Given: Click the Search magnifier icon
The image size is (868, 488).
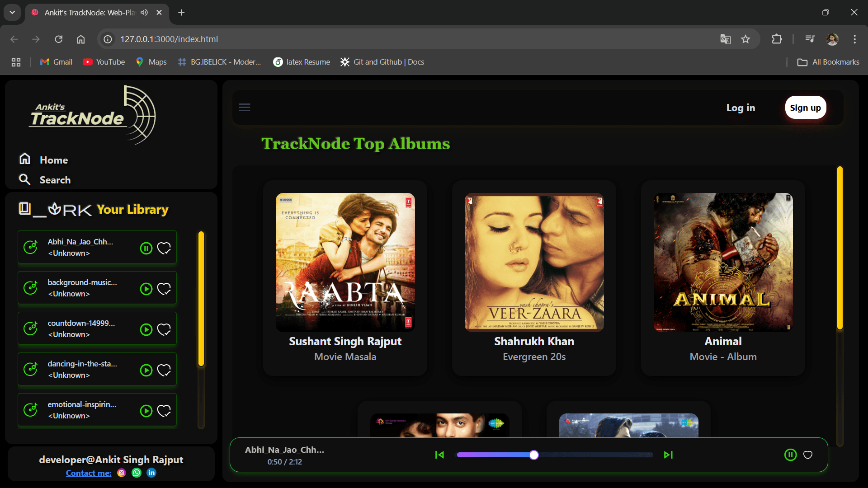Looking at the screenshot, I should 25,179.
